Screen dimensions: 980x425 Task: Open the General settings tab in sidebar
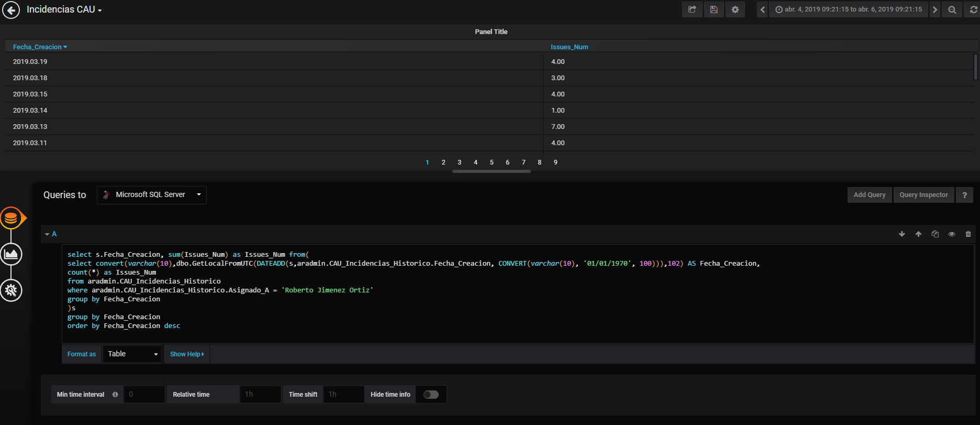tap(11, 290)
